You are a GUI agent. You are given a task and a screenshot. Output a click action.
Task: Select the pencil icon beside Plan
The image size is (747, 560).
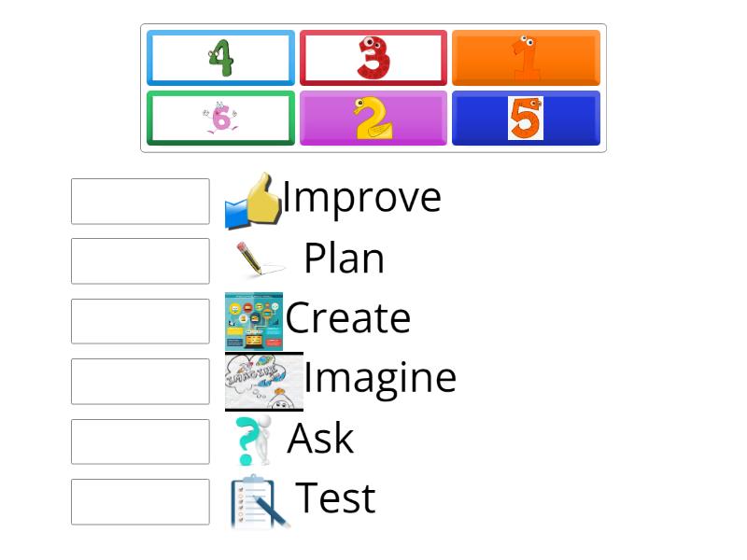tap(254, 259)
